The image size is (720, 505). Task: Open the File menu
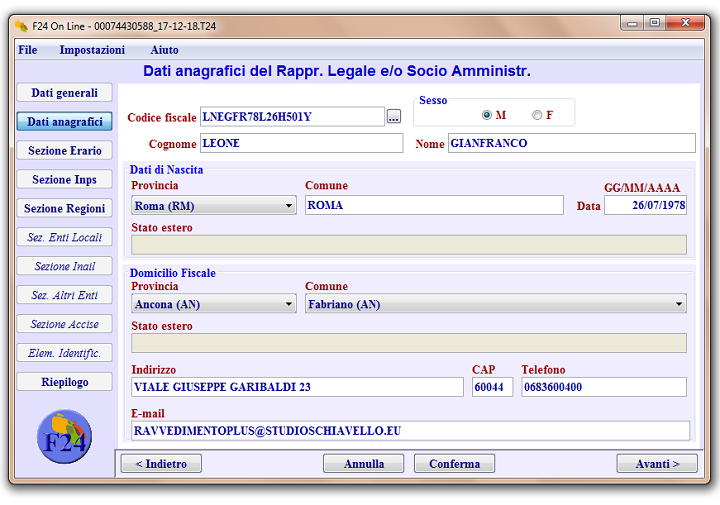pos(28,50)
